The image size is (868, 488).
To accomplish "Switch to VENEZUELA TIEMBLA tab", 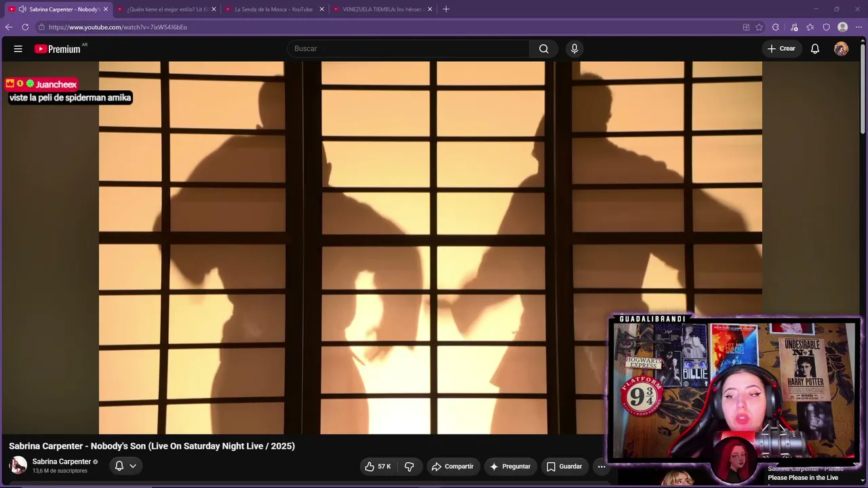I will 382,9.
